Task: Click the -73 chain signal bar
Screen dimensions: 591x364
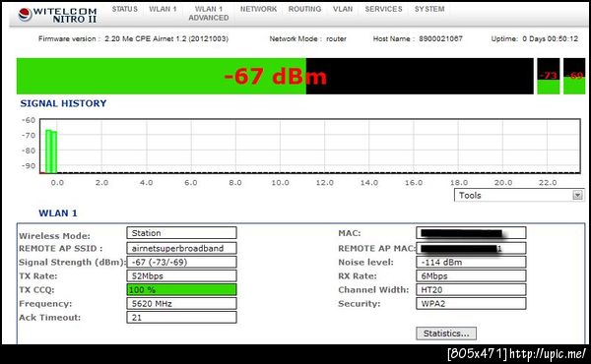Action: [549, 76]
